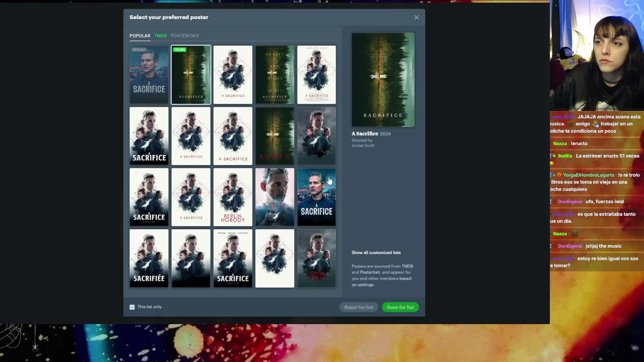
Task: Choose the forest poster with 'Purity and Start Again' text
Action: pyautogui.click(x=275, y=75)
